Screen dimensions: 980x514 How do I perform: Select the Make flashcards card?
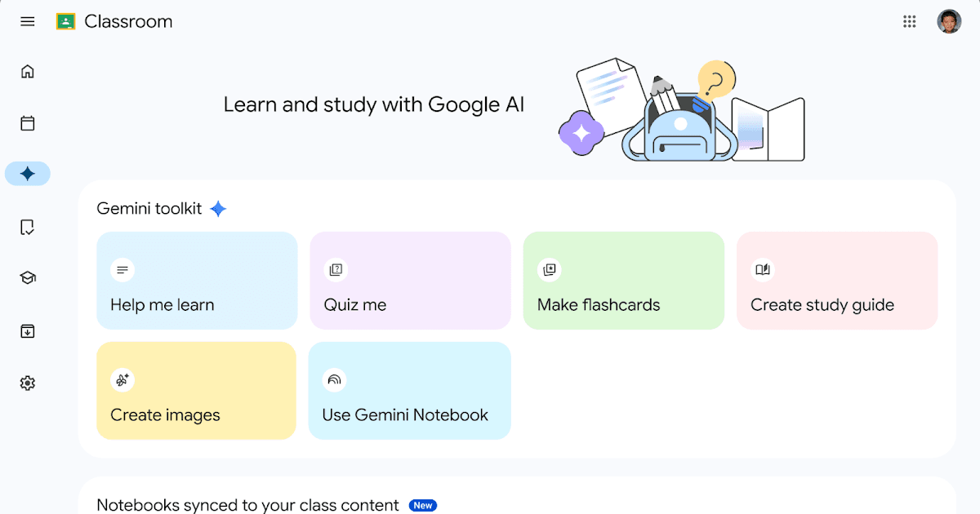pyautogui.click(x=624, y=281)
